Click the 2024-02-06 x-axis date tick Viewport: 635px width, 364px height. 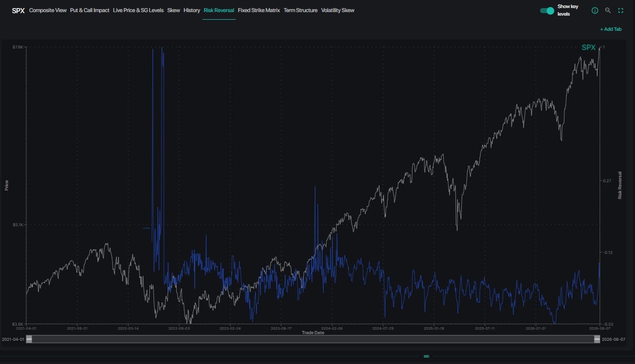(332, 328)
